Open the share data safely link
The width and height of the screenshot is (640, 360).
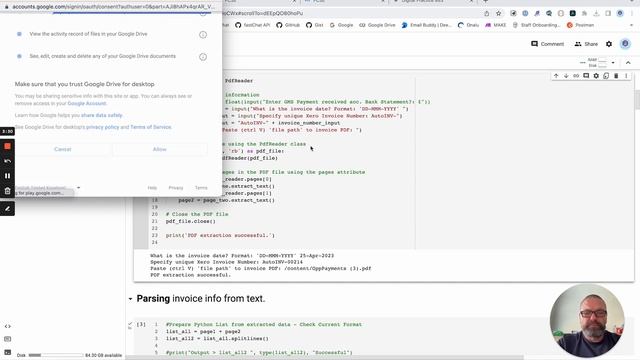coord(102,116)
